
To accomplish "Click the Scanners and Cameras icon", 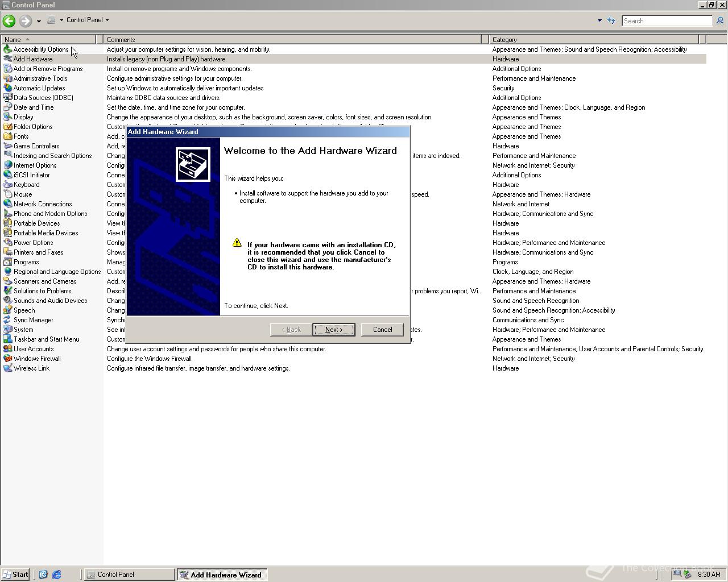I will pyautogui.click(x=7, y=281).
